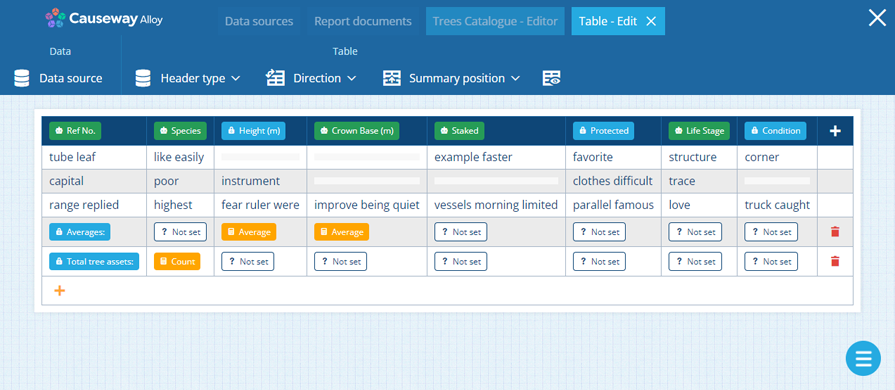Image resolution: width=895 pixels, height=390 pixels.
Task: Select the Table - Edit tab
Action: [608, 22]
